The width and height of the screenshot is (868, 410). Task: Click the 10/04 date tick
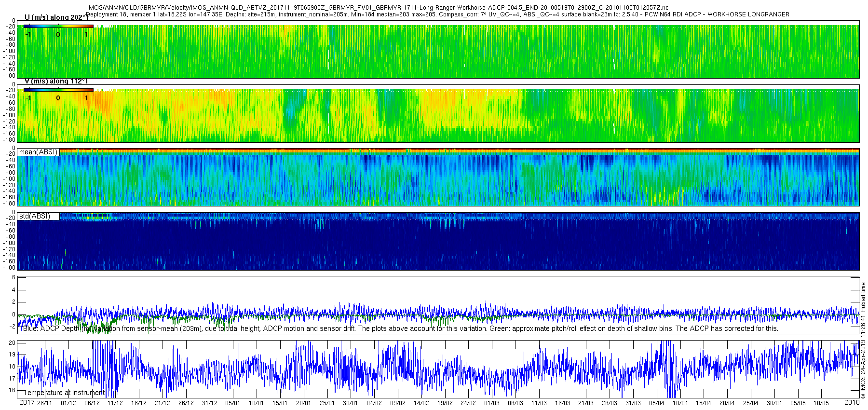point(680,403)
